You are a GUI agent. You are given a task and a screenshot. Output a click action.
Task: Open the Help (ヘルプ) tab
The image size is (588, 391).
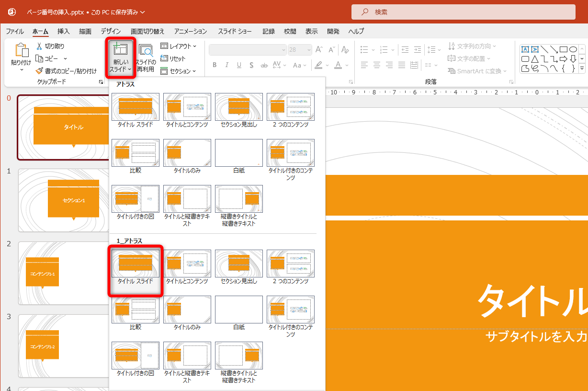point(356,31)
